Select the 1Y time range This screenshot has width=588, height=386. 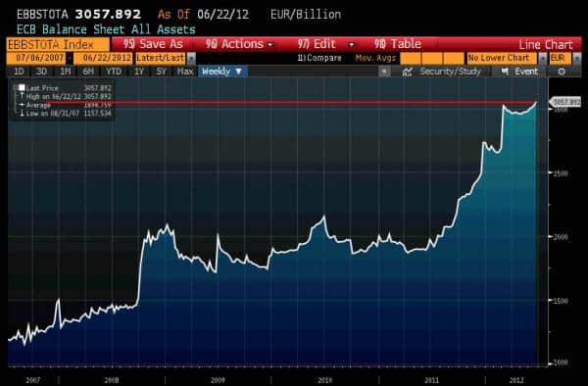(139, 72)
